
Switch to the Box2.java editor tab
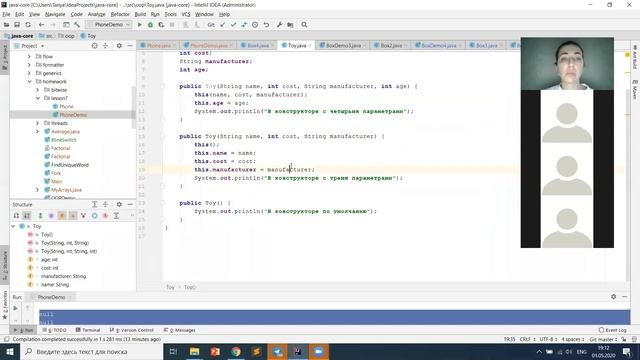390,45
